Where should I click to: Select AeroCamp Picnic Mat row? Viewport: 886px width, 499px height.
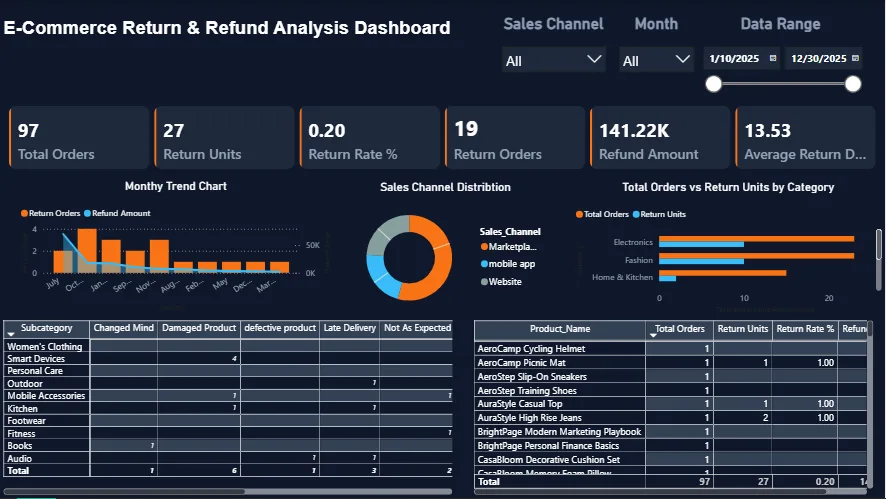671,363
